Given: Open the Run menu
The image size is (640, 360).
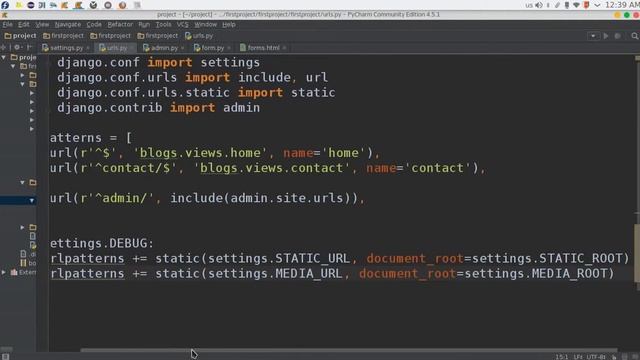Looking at the screenshot, I should [144, 25].
